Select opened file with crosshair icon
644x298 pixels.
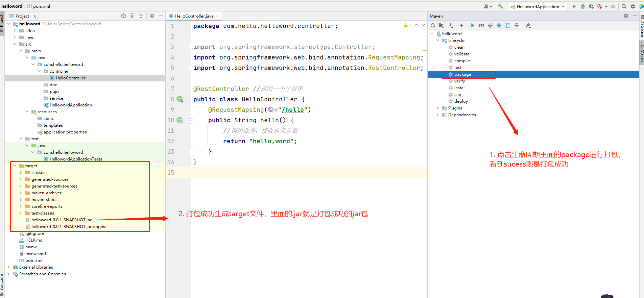click(123, 16)
